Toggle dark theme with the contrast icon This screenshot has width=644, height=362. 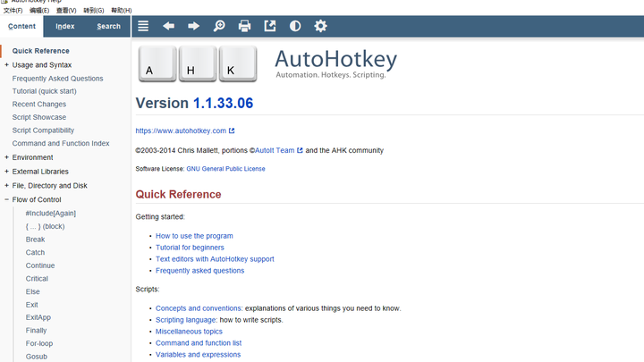(x=295, y=26)
